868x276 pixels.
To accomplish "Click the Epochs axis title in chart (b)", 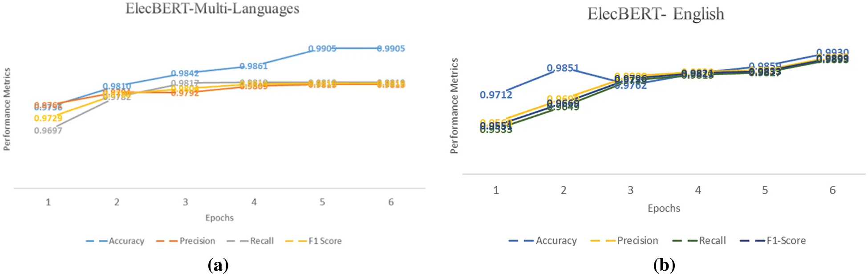I will [x=664, y=208].
